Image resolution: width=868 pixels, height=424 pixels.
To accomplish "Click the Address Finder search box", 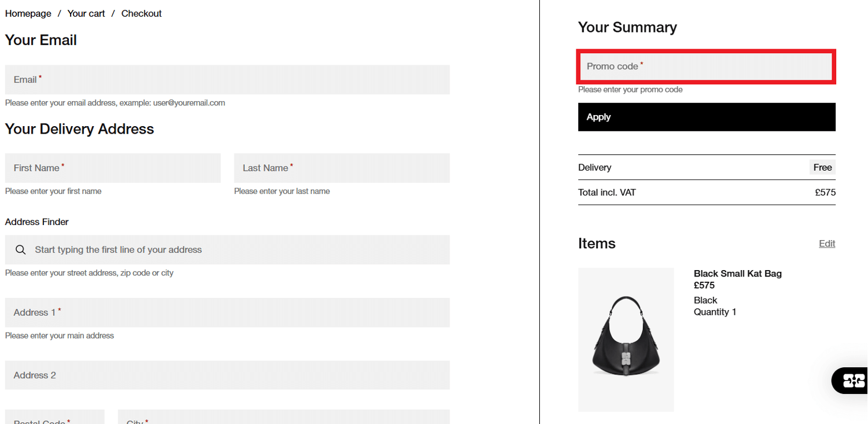I will (227, 249).
